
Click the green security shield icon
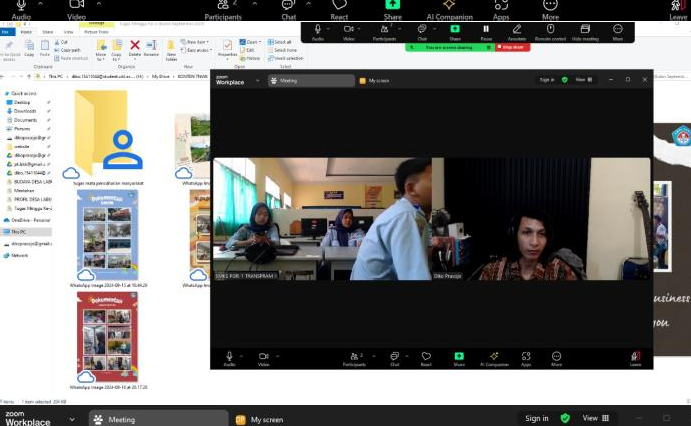565,418
